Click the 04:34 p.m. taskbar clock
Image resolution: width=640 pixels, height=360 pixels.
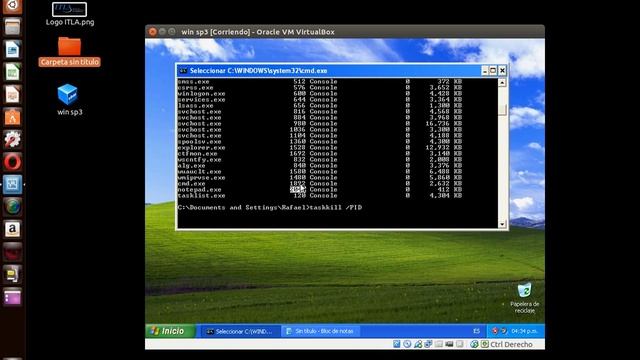point(524,331)
